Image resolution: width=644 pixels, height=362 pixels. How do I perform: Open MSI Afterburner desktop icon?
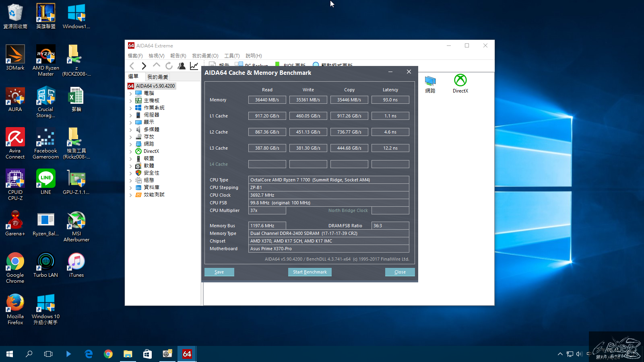tap(76, 226)
